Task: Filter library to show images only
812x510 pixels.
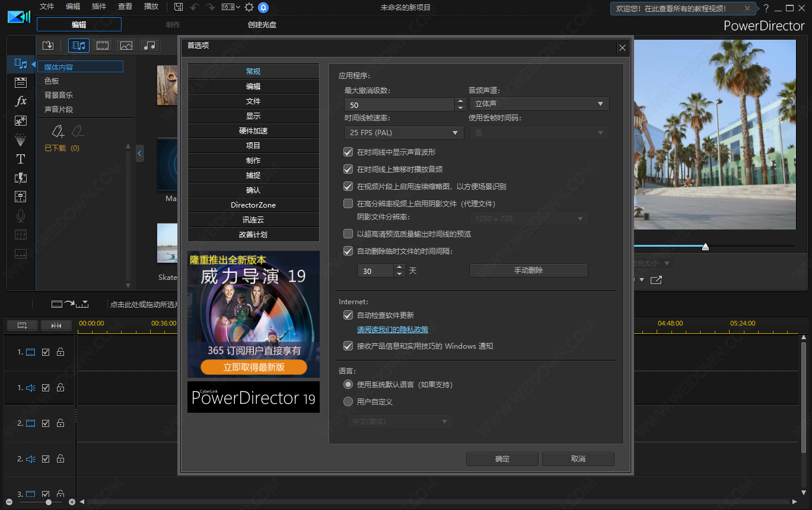Action: 126,45
